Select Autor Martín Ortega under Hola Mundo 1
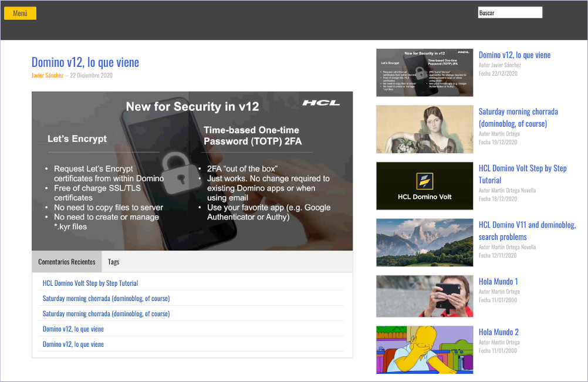The width and height of the screenshot is (588, 382). (x=499, y=292)
